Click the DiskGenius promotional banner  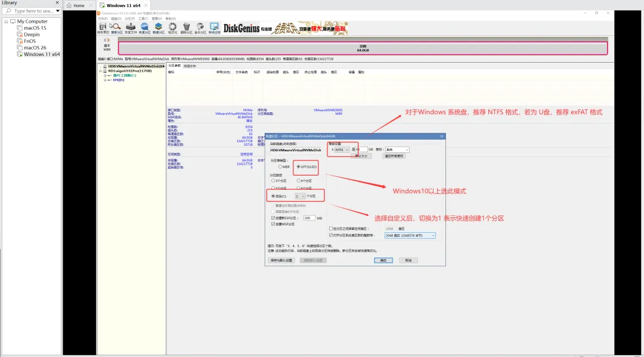[x=286, y=28]
